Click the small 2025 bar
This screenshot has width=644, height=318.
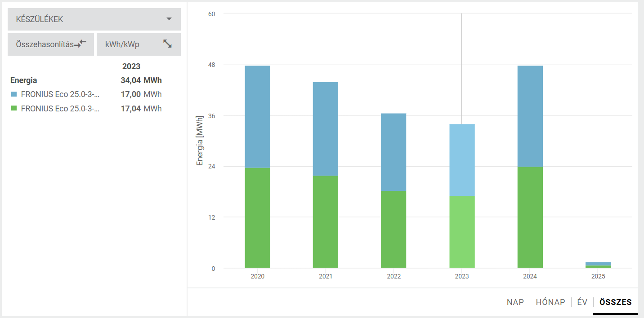598,265
